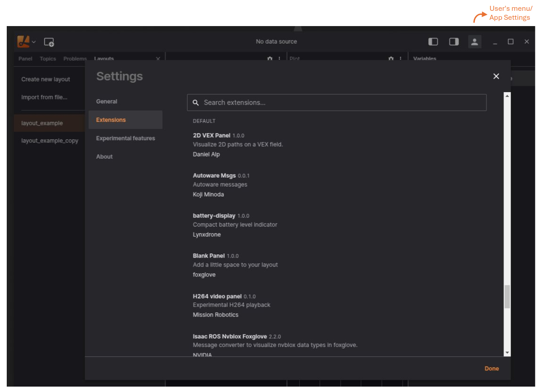Image resolution: width=544 pixels, height=392 pixels.
Task: Expand the chevron beside the app logo
Action: click(34, 42)
